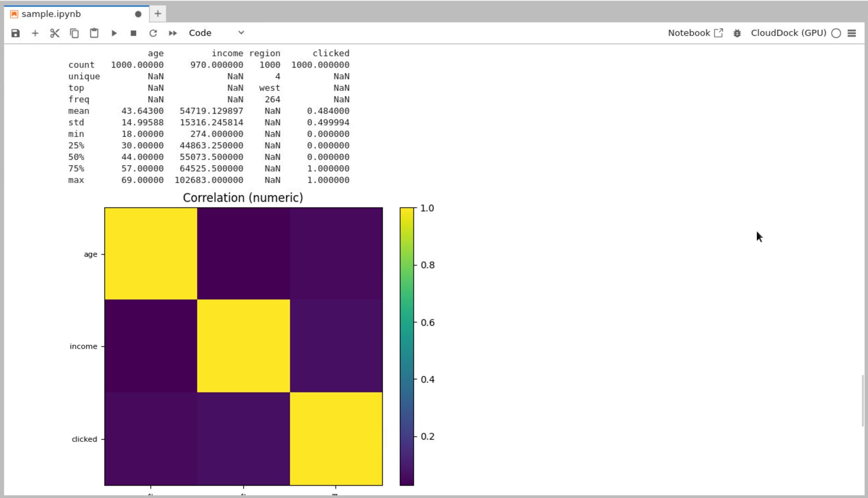Select the CloudDock (GPU) kernel name
Viewport: 868px width, 498px height.
[x=789, y=33]
